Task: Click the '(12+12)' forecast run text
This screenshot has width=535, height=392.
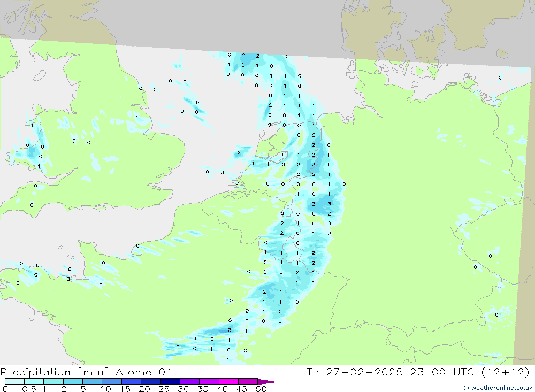Action: 506,372
